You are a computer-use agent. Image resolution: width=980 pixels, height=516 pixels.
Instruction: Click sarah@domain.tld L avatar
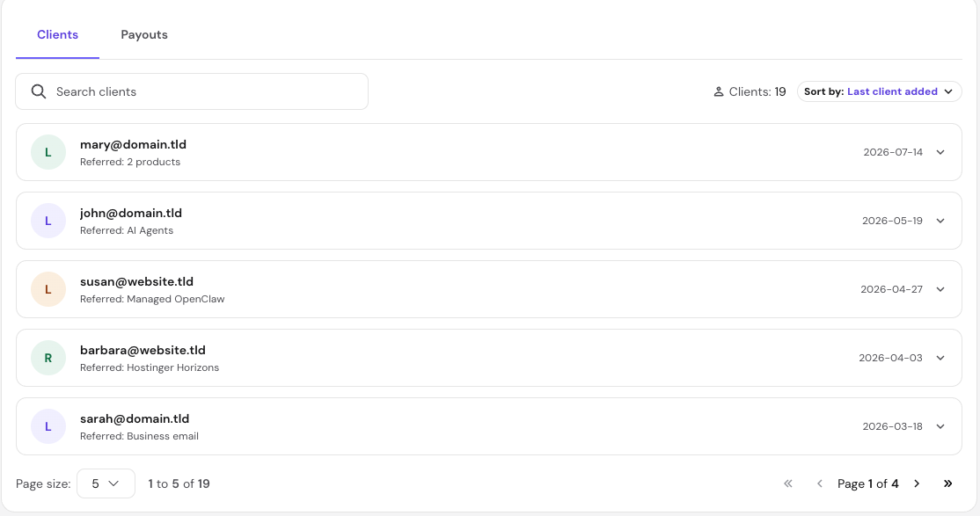pos(48,427)
